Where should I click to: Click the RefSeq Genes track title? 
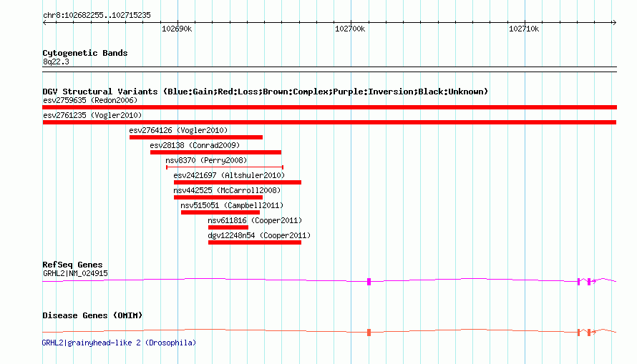click(72, 265)
